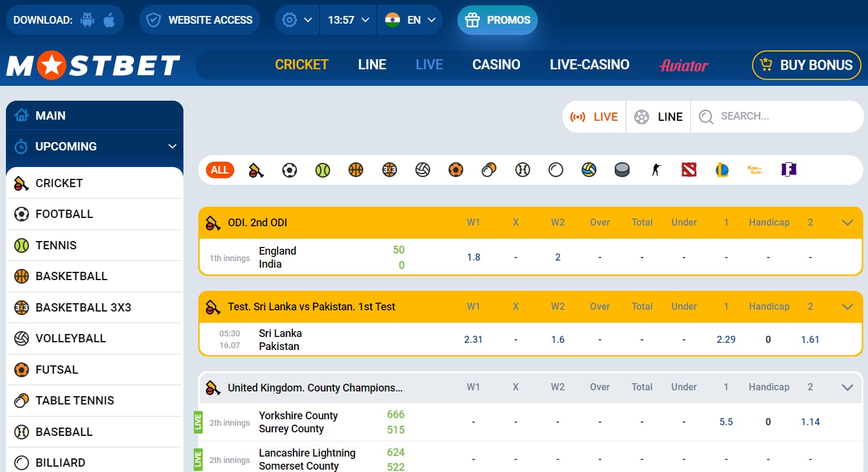Expand the UPCOMING sidebar section
Viewport: 868px width, 472px height.
[95, 146]
